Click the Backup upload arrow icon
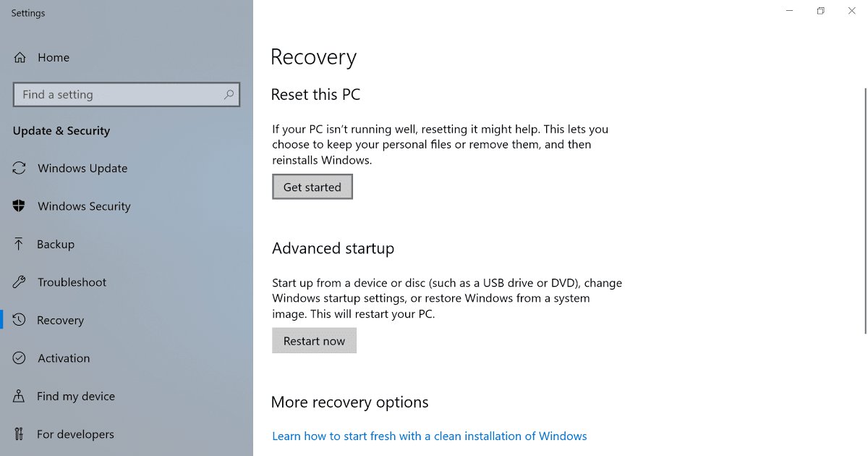Viewport: 868px width, 456px height. point(20,244)
